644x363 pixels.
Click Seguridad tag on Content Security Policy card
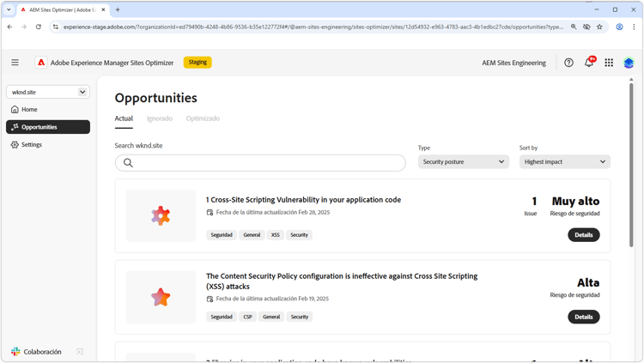pos(222,317)
